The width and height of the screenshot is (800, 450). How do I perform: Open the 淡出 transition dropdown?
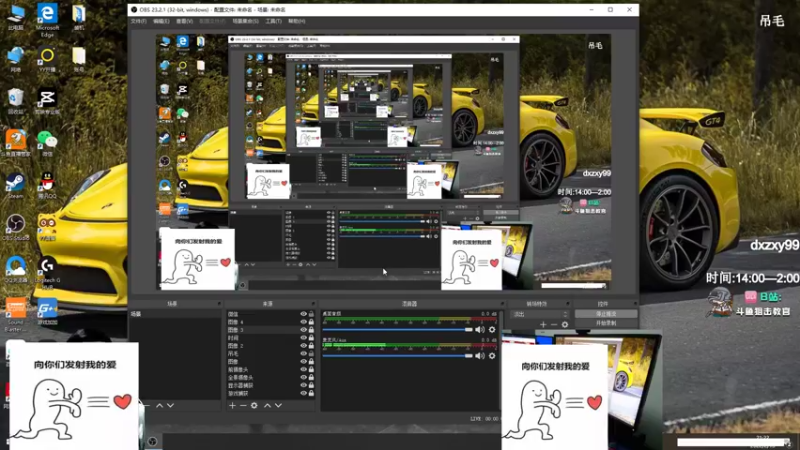[x=540, y=314]
